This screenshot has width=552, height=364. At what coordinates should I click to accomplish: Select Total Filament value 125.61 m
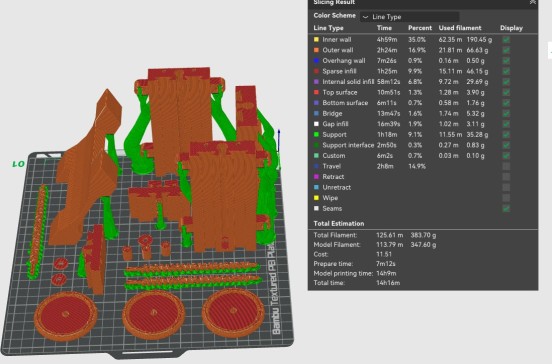click(x=389, y=235)
